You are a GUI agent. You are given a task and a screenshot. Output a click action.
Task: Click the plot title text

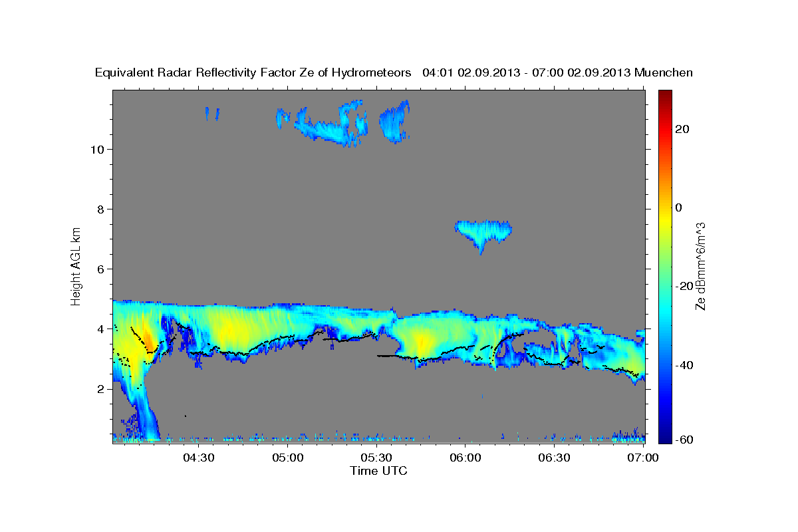click(394, 72)
